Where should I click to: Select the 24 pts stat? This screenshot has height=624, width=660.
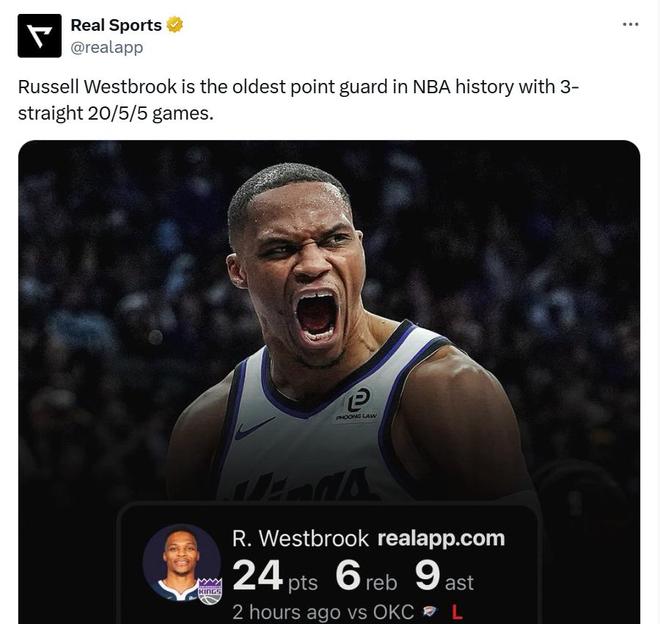pos(275,576)
